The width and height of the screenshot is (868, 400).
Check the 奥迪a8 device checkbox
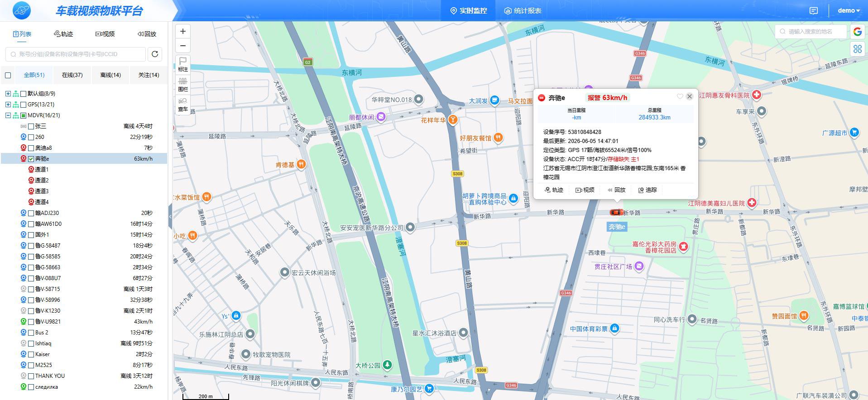click(31, 148)
